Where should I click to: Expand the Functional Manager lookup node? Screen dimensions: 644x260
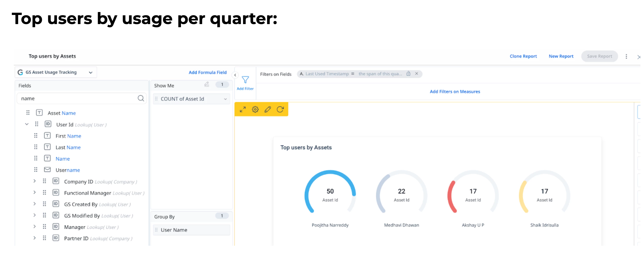pyautogui.click(x=35, y=192)
